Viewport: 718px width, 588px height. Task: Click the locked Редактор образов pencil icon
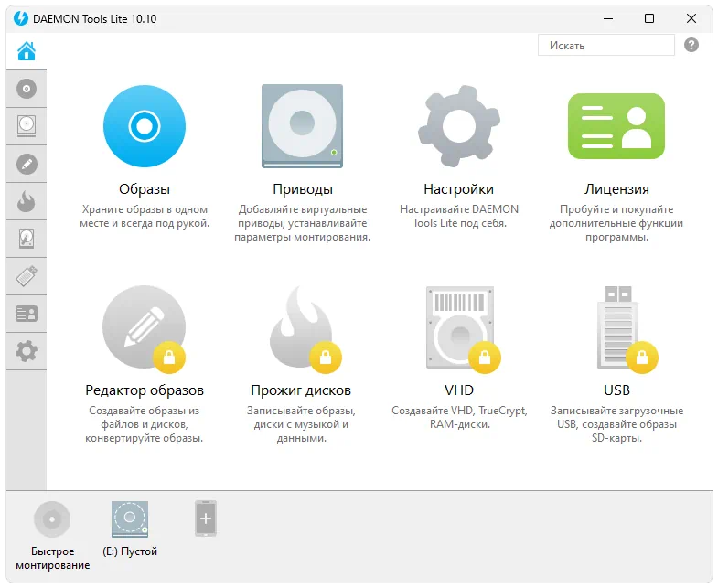point(145,327)
